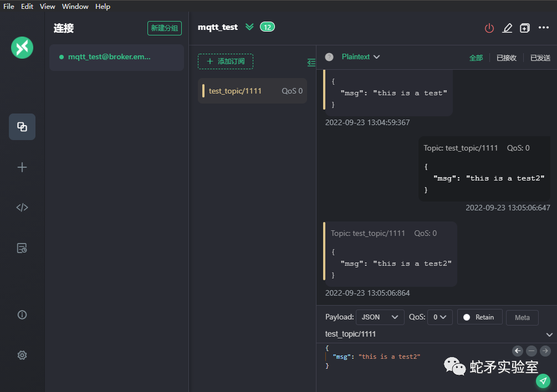Click the publish topic input field
Viewport: 557px width, 392px height.
432,334
